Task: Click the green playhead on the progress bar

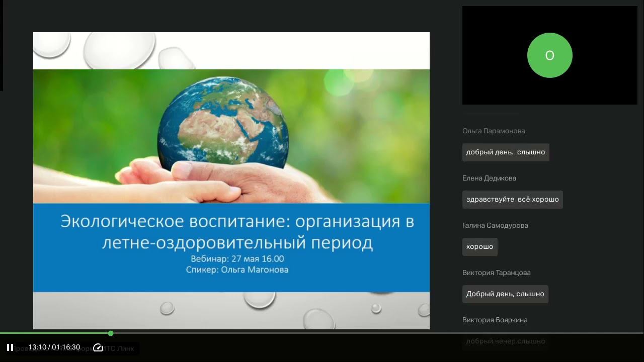Action: pyautogui.click(x=111, y=333)
